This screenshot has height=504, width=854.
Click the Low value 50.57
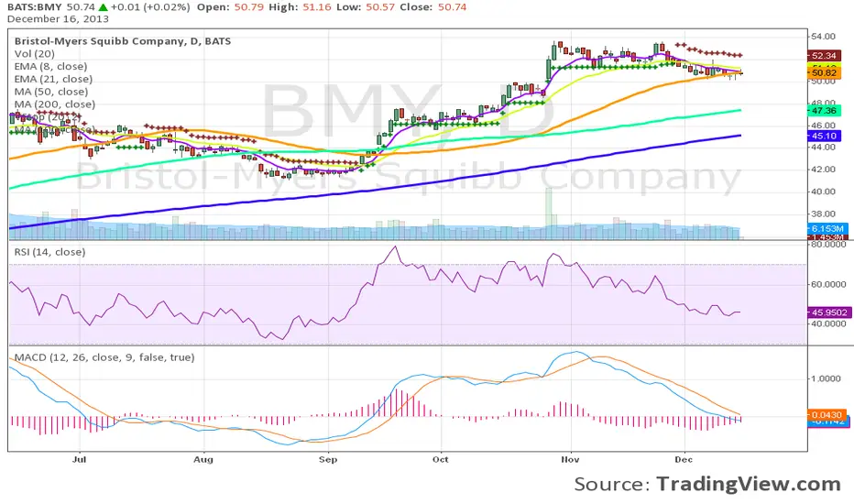(x=380, y=7)
